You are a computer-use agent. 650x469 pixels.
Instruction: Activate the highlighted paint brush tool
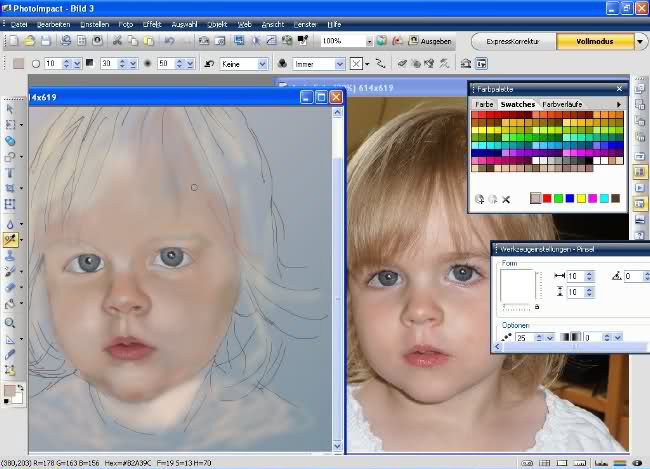pyautogui.click(x=11, y=240)
